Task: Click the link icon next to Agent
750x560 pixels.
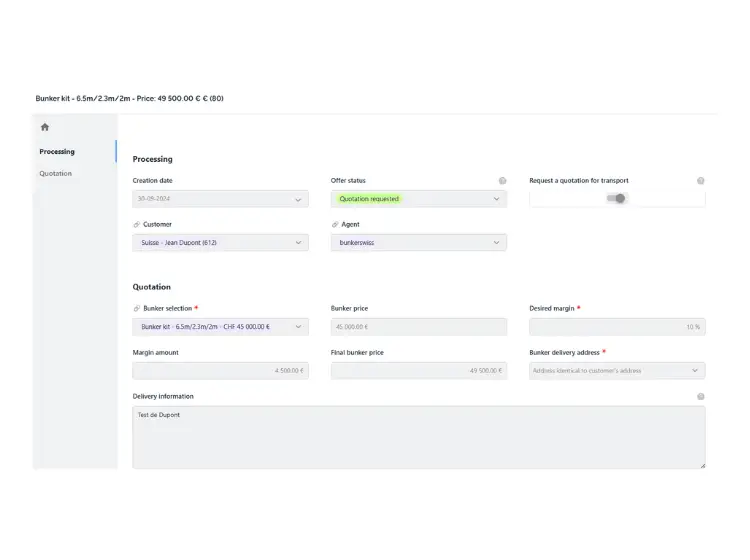Action: click(335, 225)
